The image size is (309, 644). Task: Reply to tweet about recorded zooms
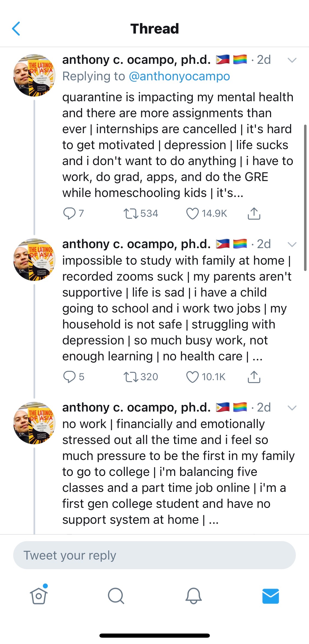pyautogui.click(x=69, y=377)
